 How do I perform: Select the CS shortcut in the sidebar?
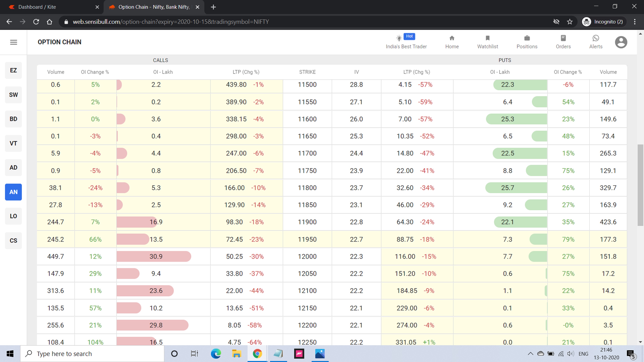pos(13,240)
